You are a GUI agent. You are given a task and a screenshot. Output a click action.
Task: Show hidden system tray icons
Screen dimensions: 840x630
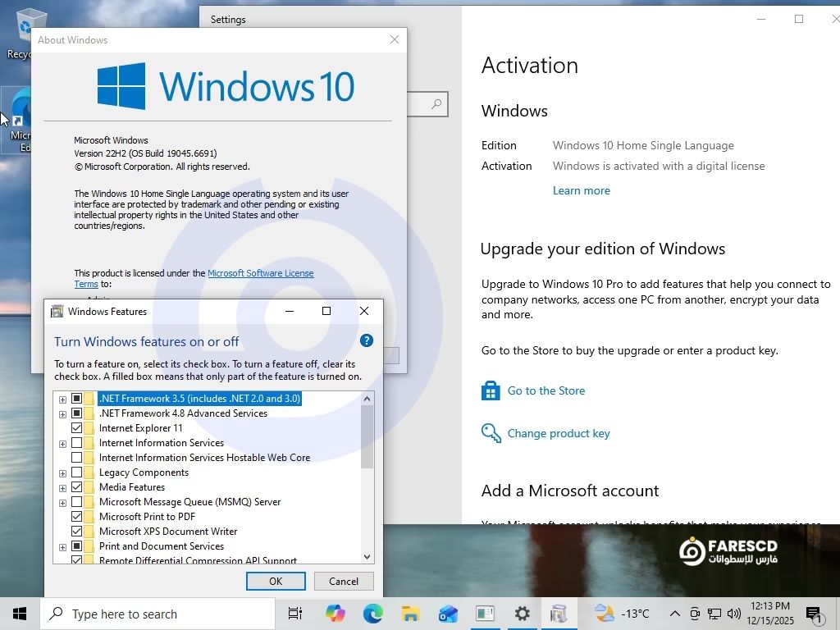tap(674, 614)
